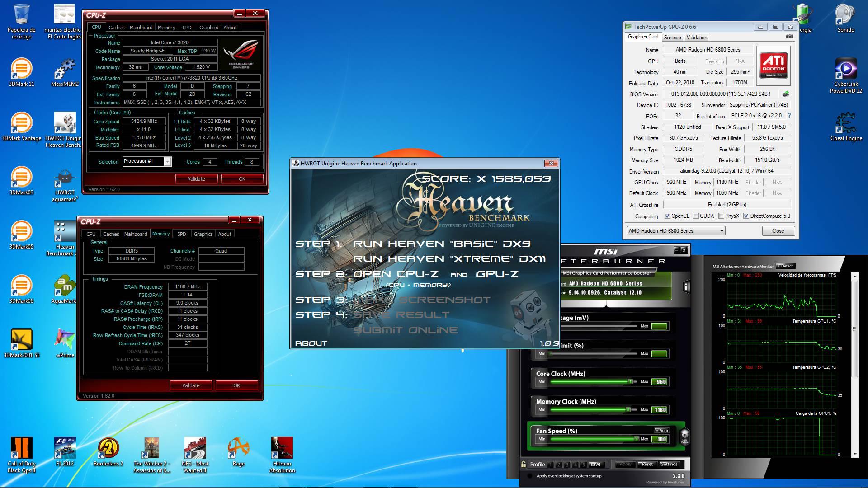Launch CyberLink PowerDVD 12 icon
Screen dimensions: 868x488
pyautogui.click(x=846, y=75)
